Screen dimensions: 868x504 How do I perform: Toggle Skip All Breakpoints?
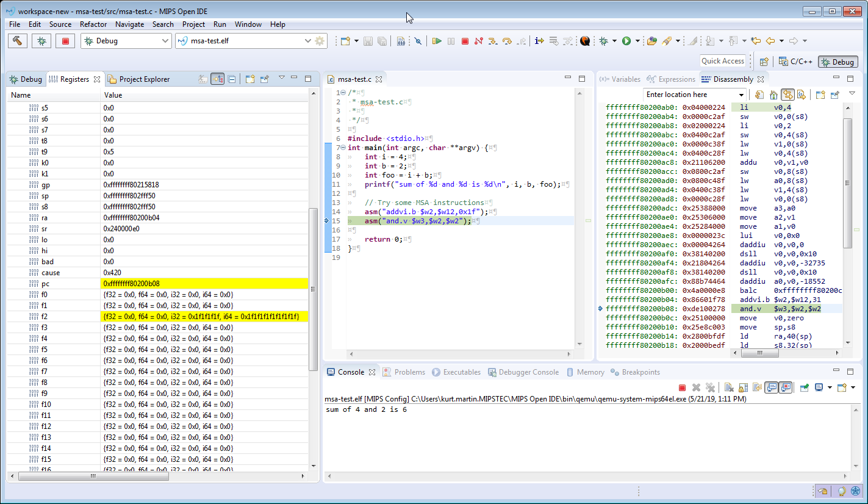click(418, 40)
